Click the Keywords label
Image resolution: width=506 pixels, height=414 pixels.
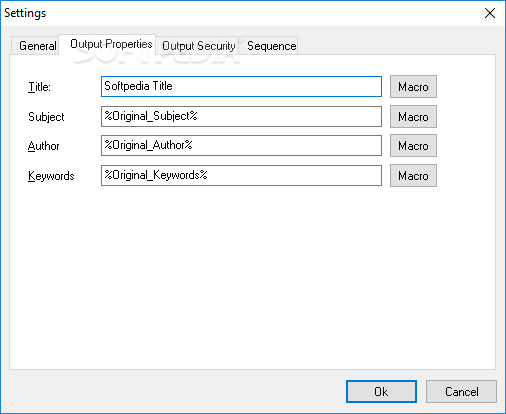pos(51,176)
